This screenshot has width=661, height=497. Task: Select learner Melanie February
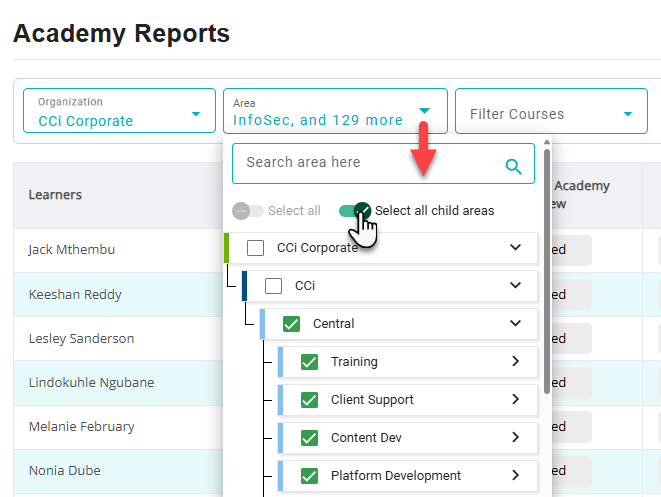pyautogui.click(x=80, y=427)
